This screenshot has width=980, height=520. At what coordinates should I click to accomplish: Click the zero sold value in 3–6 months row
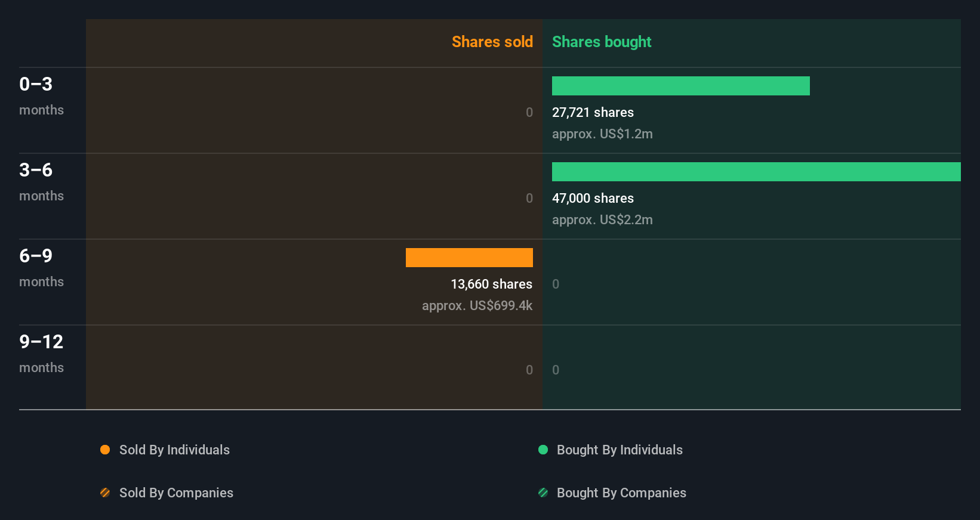pos(529,198)
